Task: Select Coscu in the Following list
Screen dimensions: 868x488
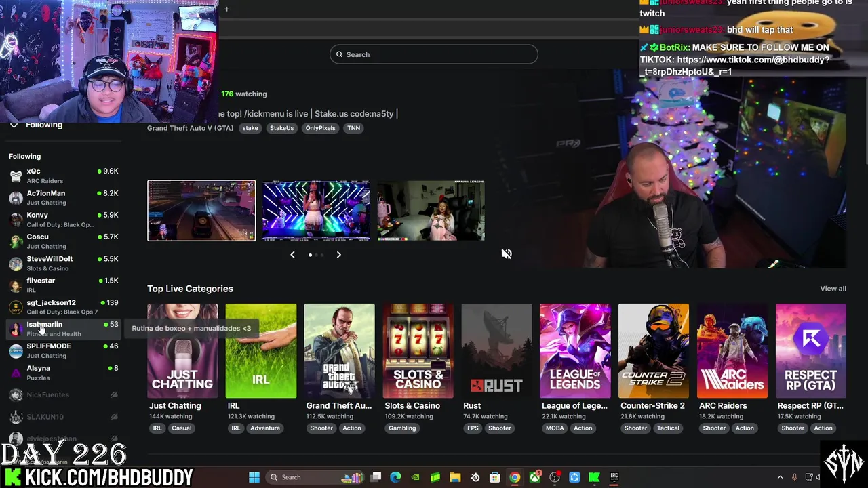Action: (64, 241)
